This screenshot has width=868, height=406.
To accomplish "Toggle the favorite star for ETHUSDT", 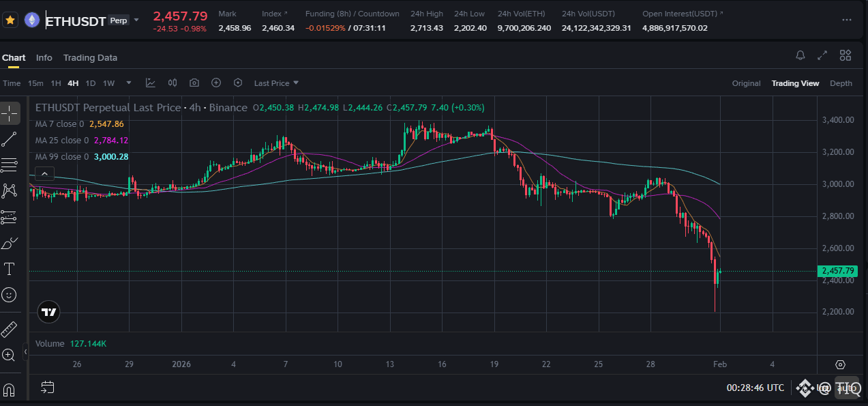I will tap(10, 20).
